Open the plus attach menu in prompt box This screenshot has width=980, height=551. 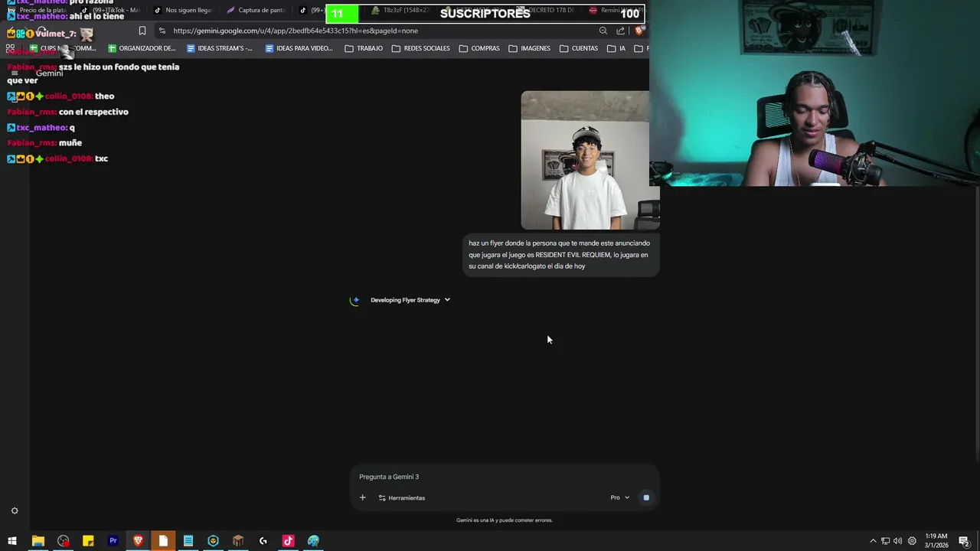click(x=363, y=497)
